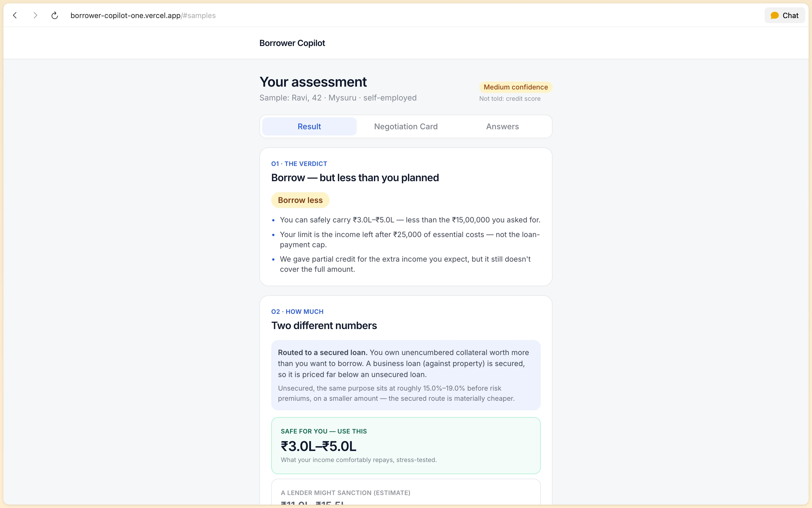The image size is (812, 508).
Task: Click 'A LENDER MIGHT SANCTION (ESTIMATE)' label
Action: tap(345, 493)
